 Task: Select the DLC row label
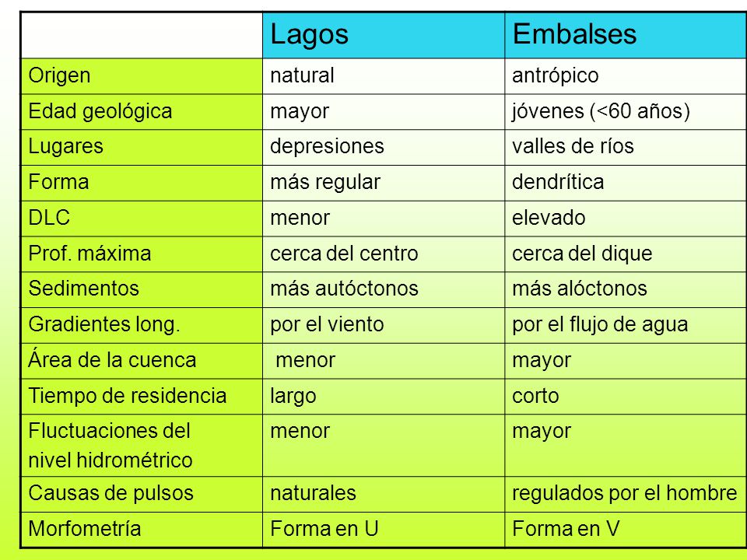(x=142, y=219)
